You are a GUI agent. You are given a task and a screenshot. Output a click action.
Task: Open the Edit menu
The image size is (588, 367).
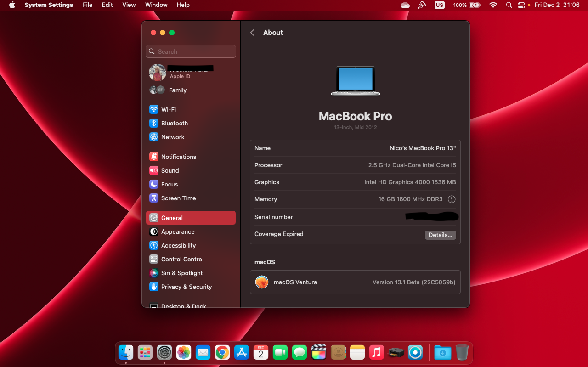click(x=107, y=5)
